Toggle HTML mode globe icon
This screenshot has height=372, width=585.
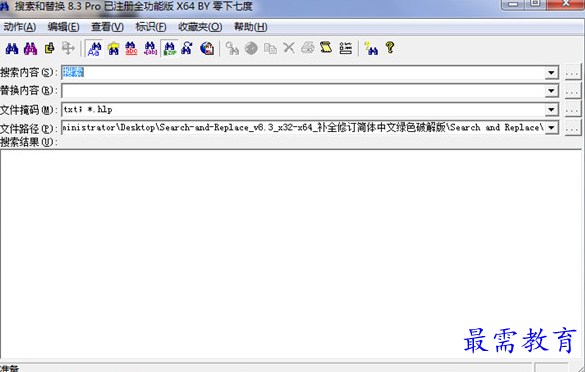[207, 49]
